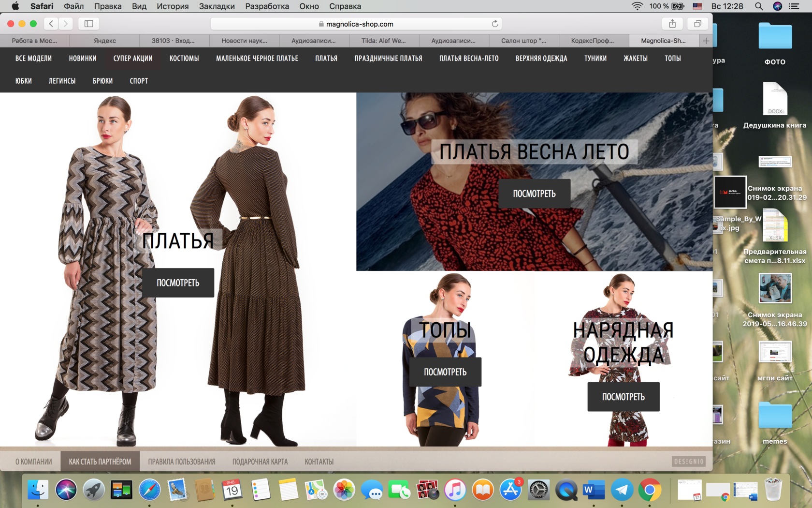Click ПОСМОТРЕТЬ under ПЛАТЬЯ ВЕСНА ЛЕТО

point(534,194)
